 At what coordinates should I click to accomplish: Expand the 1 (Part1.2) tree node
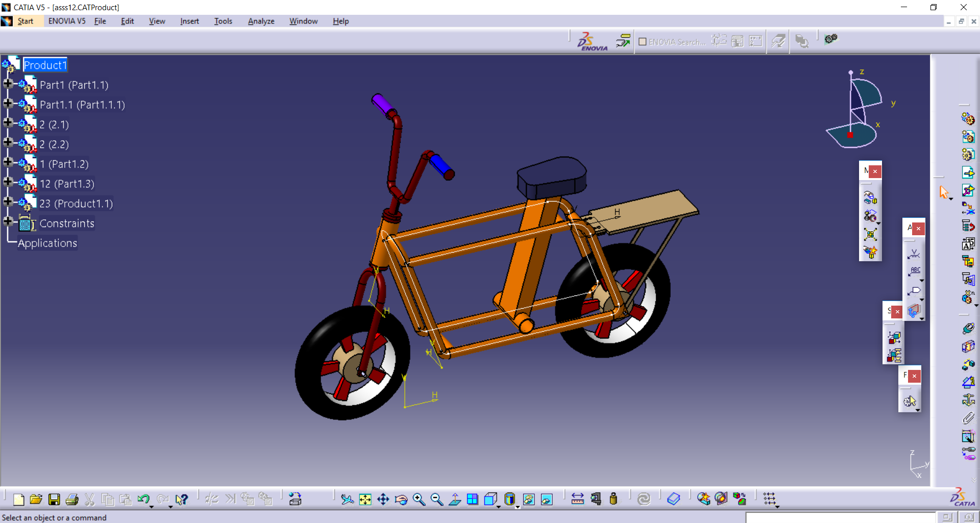[8, 162]
